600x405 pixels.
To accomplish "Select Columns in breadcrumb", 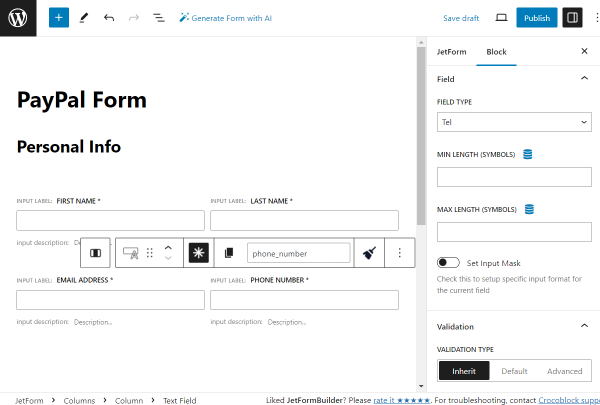I will [x=79, y=400].
